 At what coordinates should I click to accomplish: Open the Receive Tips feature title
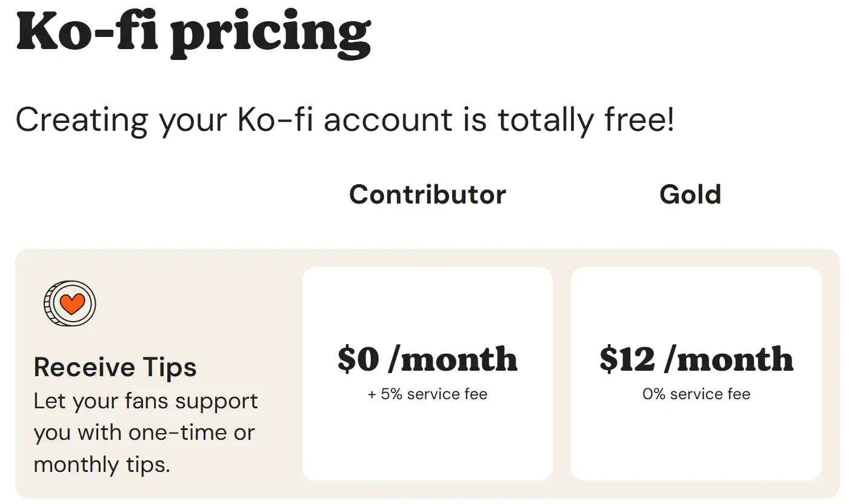click(115, 367)
